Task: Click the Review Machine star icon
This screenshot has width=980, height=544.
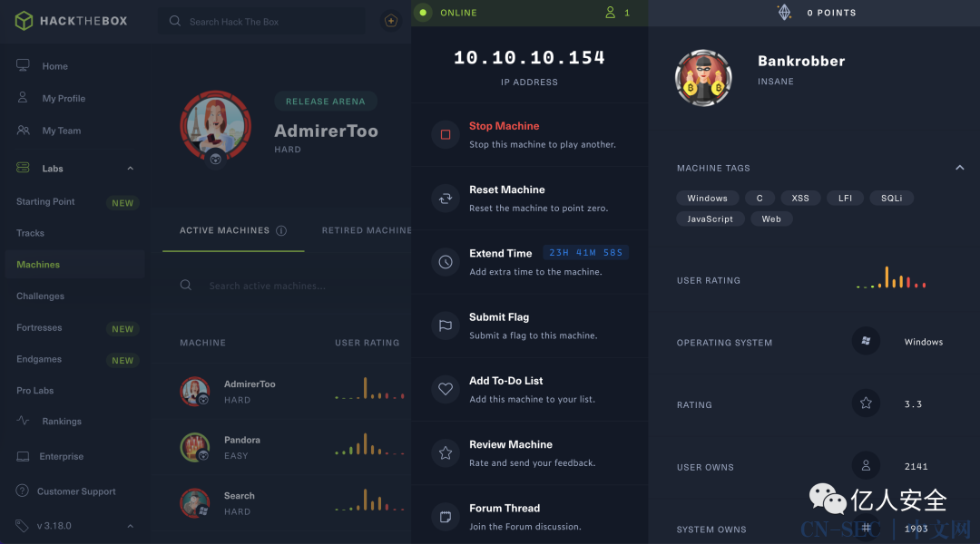Action: click(x=446, y=452)
